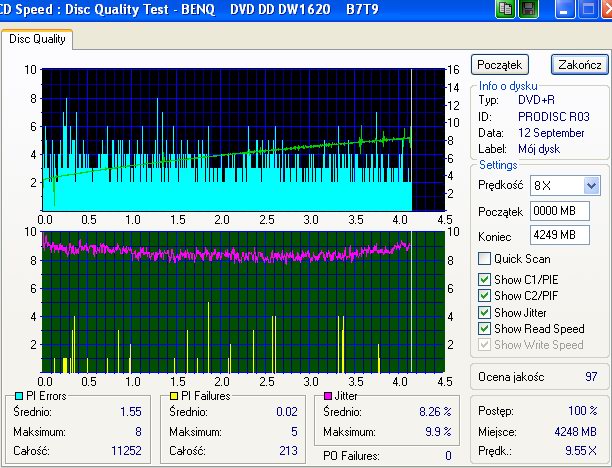Select the Disc Quality tab

coord(37,39)
